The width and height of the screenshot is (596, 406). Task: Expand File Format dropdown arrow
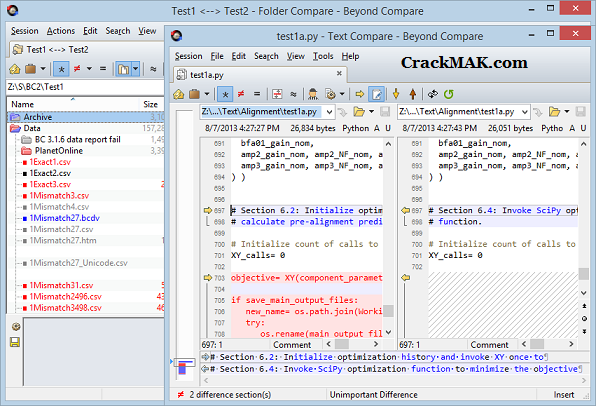click(x=342, y=94)
